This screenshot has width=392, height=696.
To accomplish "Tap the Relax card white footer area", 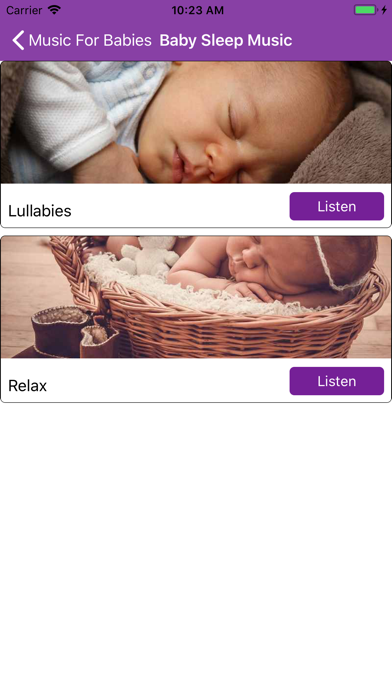I will [196, 380].
